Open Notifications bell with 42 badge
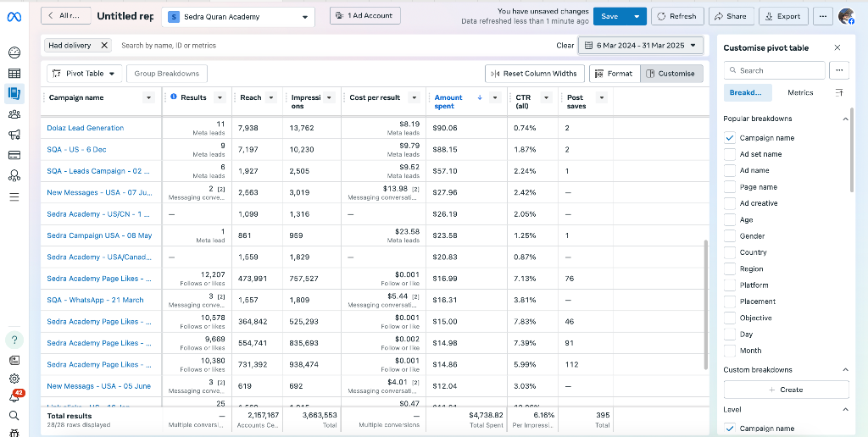Viewport: 868px width, 437px height. coord(15,396)
